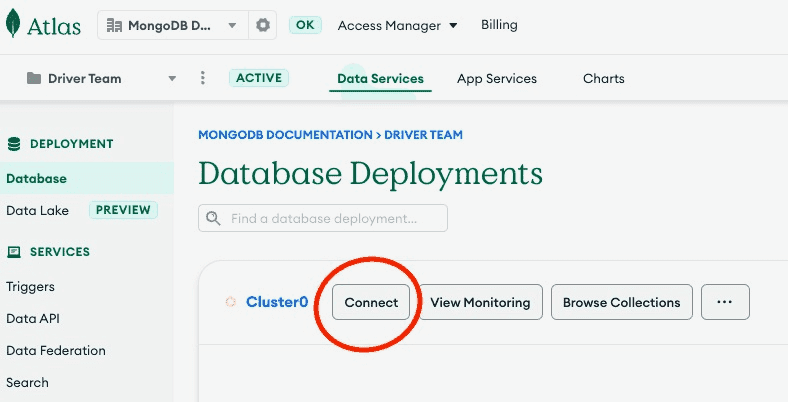
Task: Open the Driver Team folder icon
Action: point(34,78)
